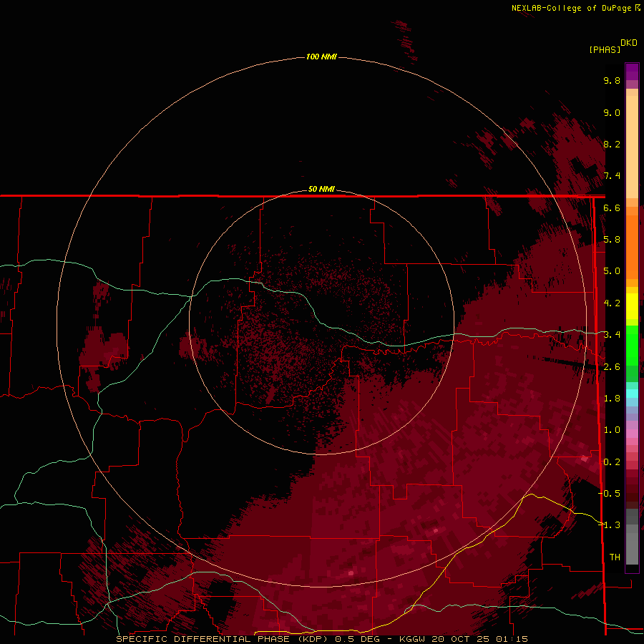Pick the purple top segment of color bar
Viewport: 644px width, 644px height.
pos(632,72)
